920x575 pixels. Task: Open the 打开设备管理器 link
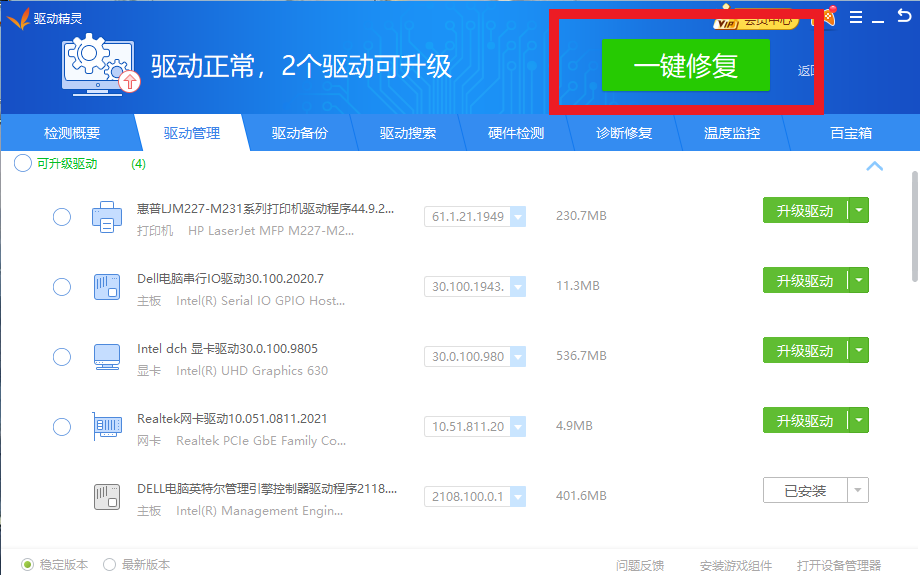point(839,565)
